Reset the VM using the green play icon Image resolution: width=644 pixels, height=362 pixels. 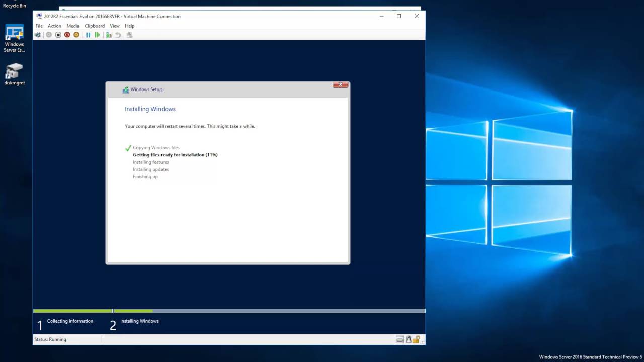(x=98, y=35)
